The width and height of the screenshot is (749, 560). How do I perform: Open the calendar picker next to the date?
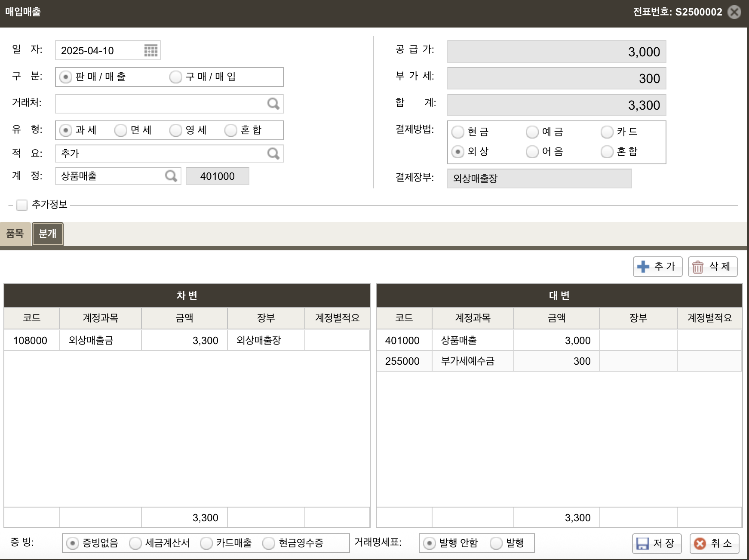tap(150, 50)
